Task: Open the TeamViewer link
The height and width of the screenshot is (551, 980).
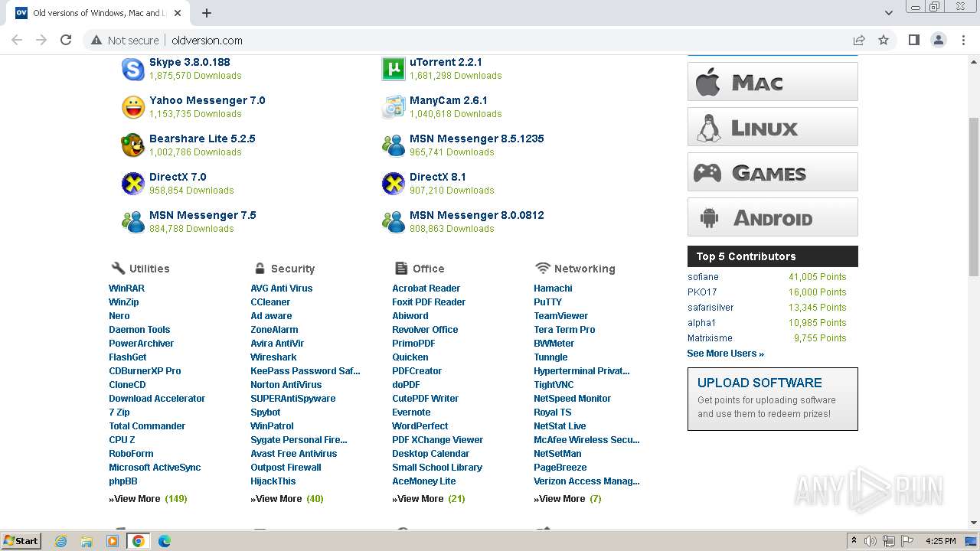Action: (560, 316)
